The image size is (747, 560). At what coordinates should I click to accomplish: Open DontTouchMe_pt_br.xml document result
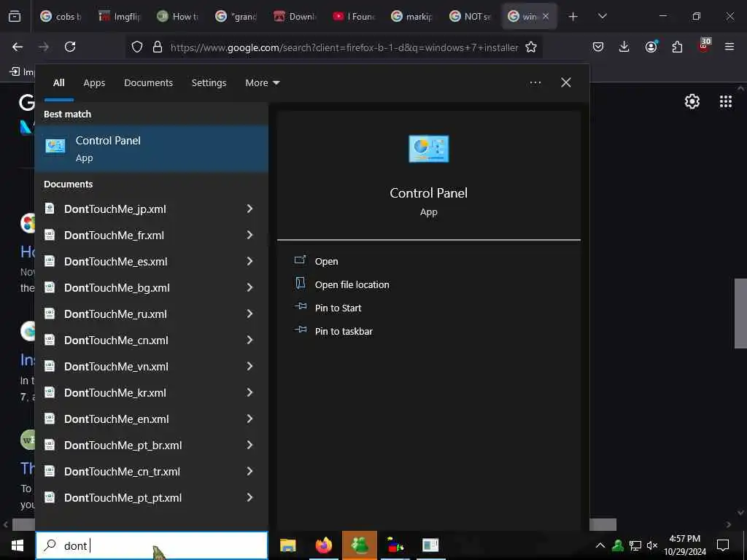point(152,445)
